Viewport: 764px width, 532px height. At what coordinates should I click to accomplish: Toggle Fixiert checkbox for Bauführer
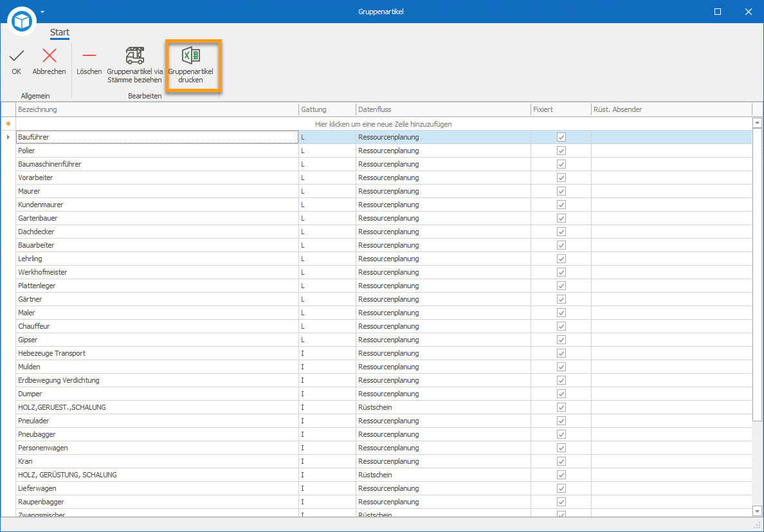[x=561, y=138]
